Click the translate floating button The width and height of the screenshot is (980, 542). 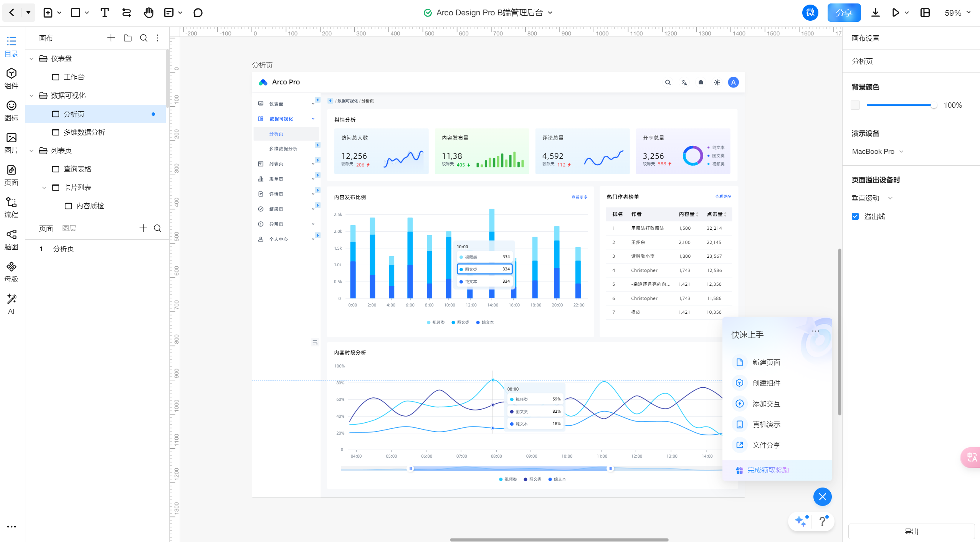[x=971, y=457]
